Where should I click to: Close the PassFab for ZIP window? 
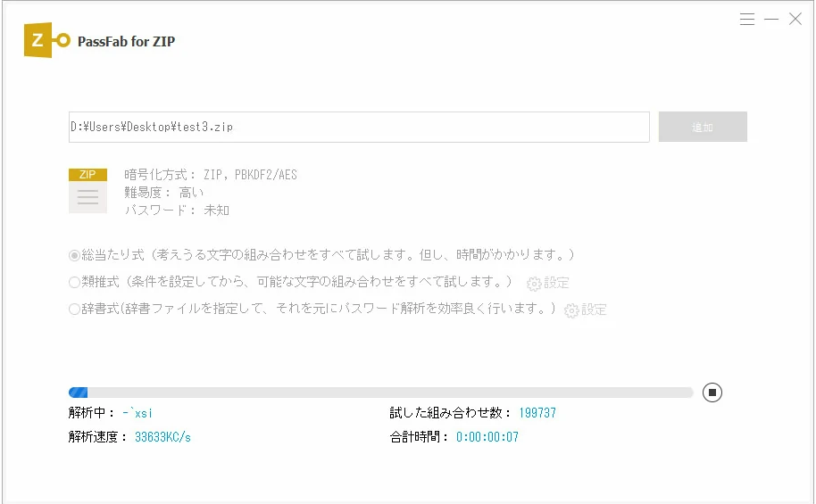pos(795,20)
